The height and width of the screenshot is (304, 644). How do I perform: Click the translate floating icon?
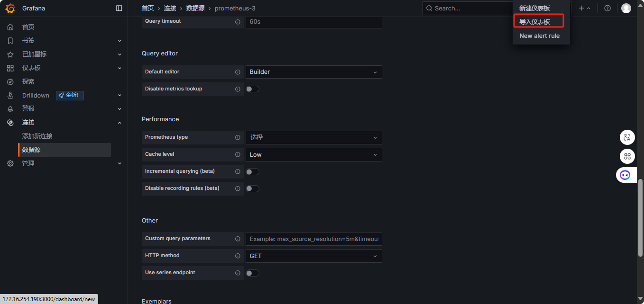(x=627, y=137)
